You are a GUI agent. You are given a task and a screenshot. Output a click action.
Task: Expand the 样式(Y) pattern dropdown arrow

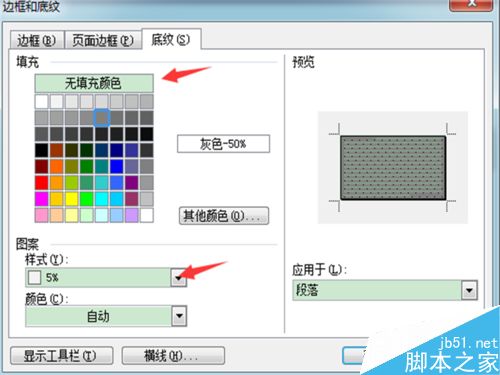coord(179,277)
